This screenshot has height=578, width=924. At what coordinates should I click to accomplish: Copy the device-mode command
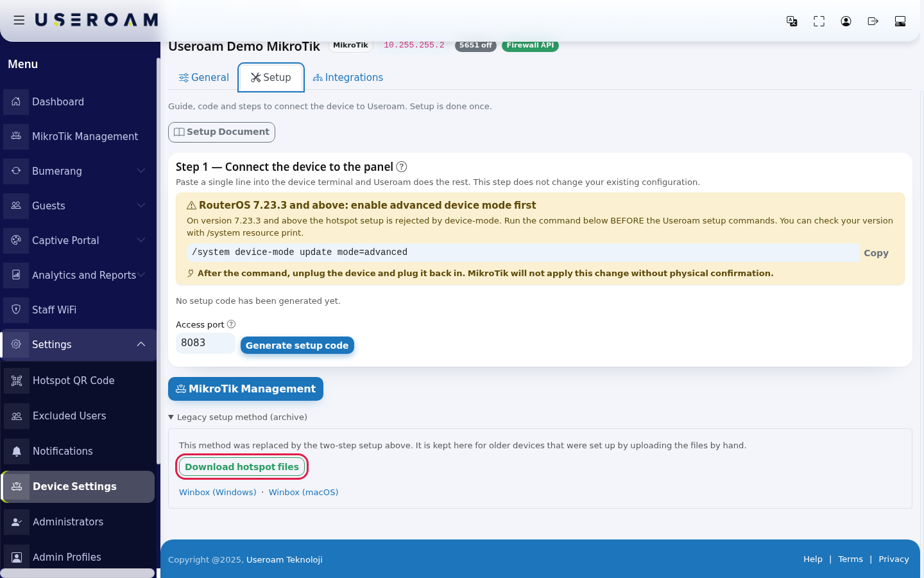click(x=876, y=253)
